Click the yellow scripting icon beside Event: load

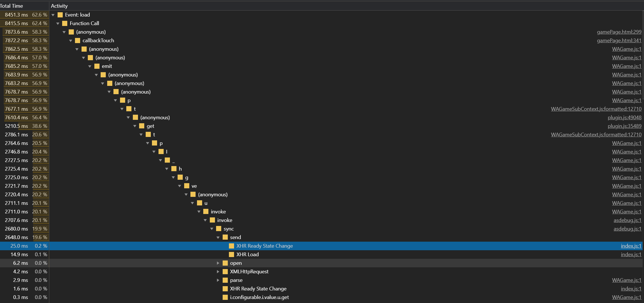pos(60,15)
